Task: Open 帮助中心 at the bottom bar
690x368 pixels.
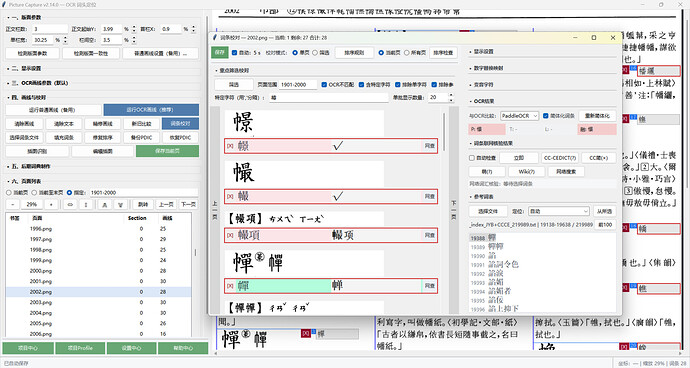Action: click(183, 348)
